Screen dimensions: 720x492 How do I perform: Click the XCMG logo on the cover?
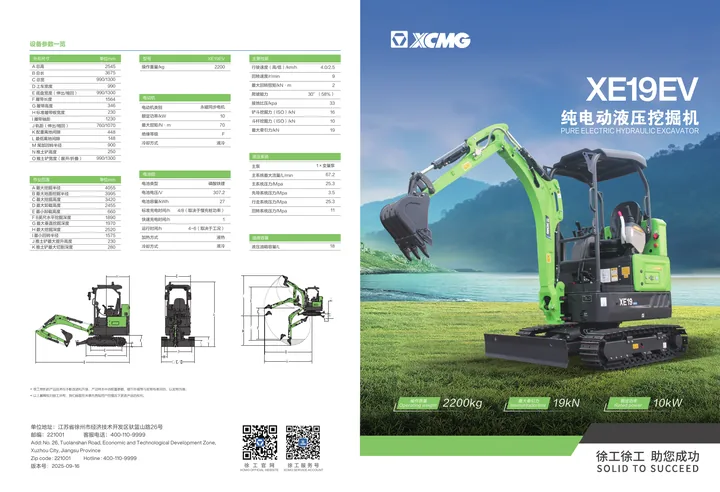pyautogui.click(x=430, y=40)
